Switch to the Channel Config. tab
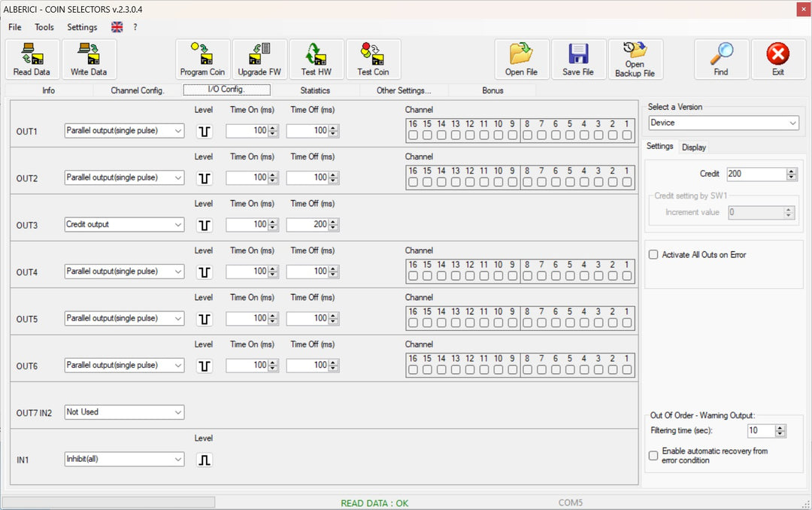Screen dimensions: 812x510 [138, 90]
